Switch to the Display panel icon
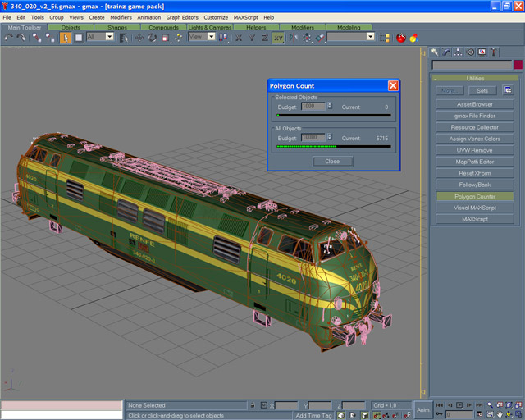Image resolution: width=525 pixels, height=420 pixels. [x=482, y=52]
